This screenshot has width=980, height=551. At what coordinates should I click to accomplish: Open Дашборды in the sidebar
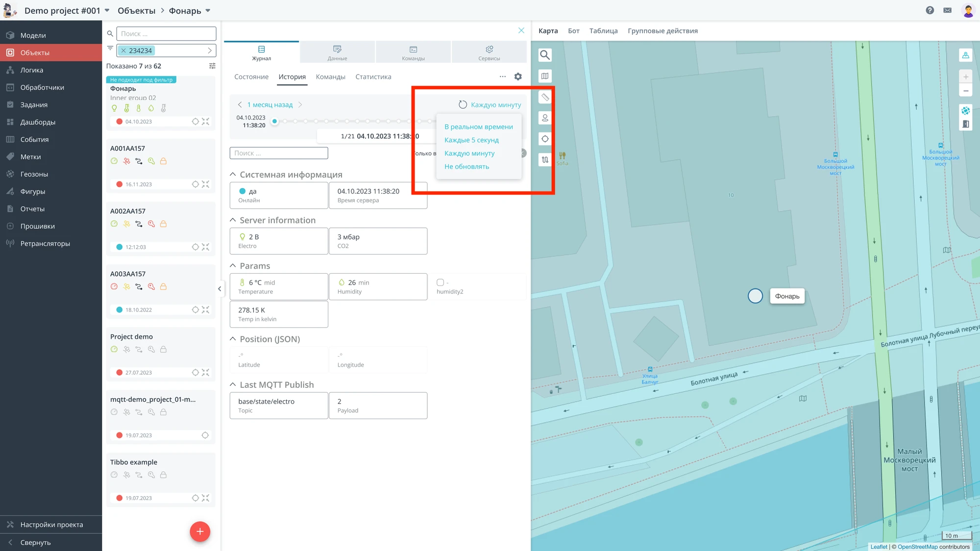coord(38,122)
